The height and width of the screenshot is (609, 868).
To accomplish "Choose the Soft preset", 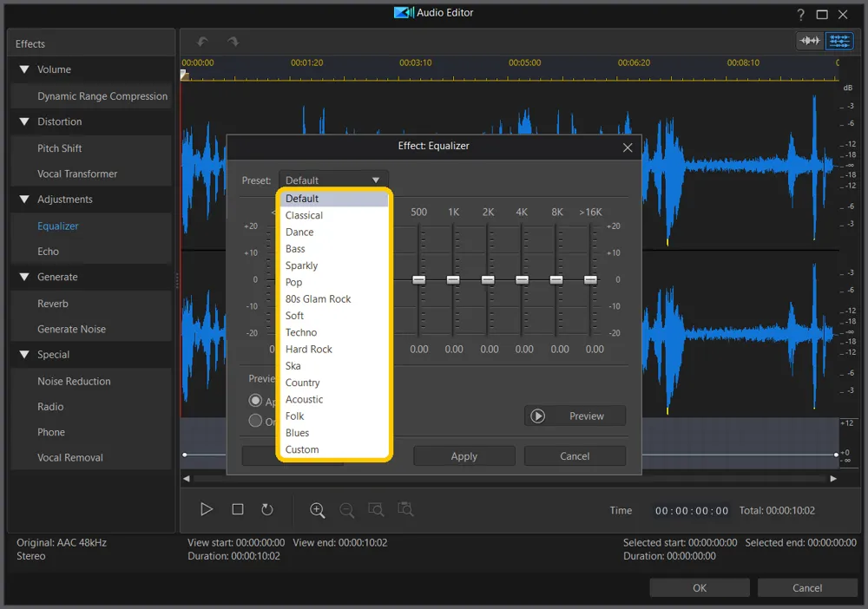I will click(x=334, y=316).
